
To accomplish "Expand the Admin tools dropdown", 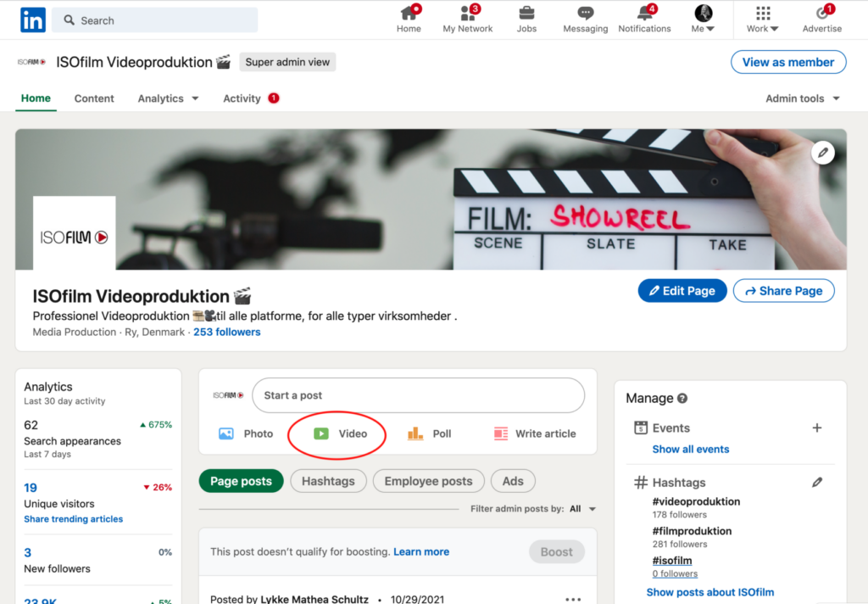I will coord(803,98).
